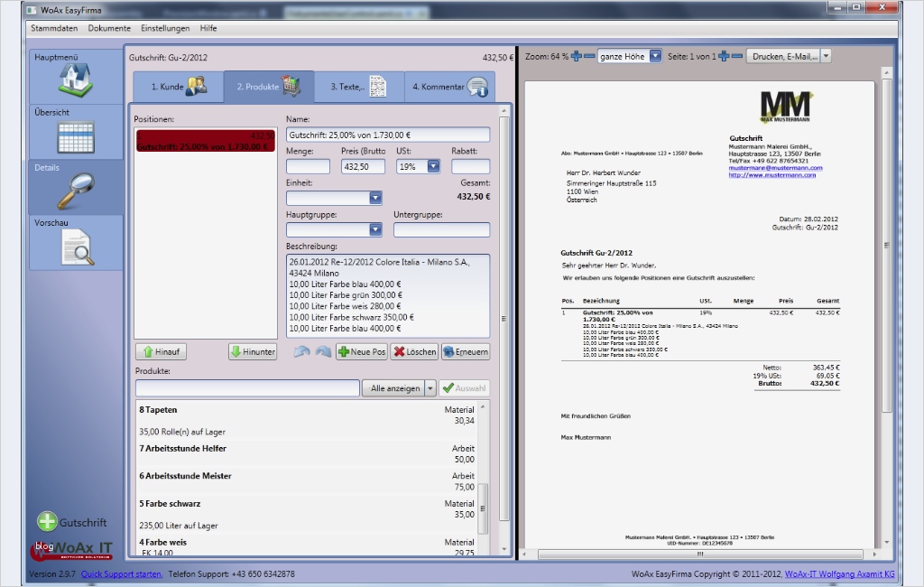924x587 pixels.
Task: Select the Details magnifier icon
Action: 75,191
